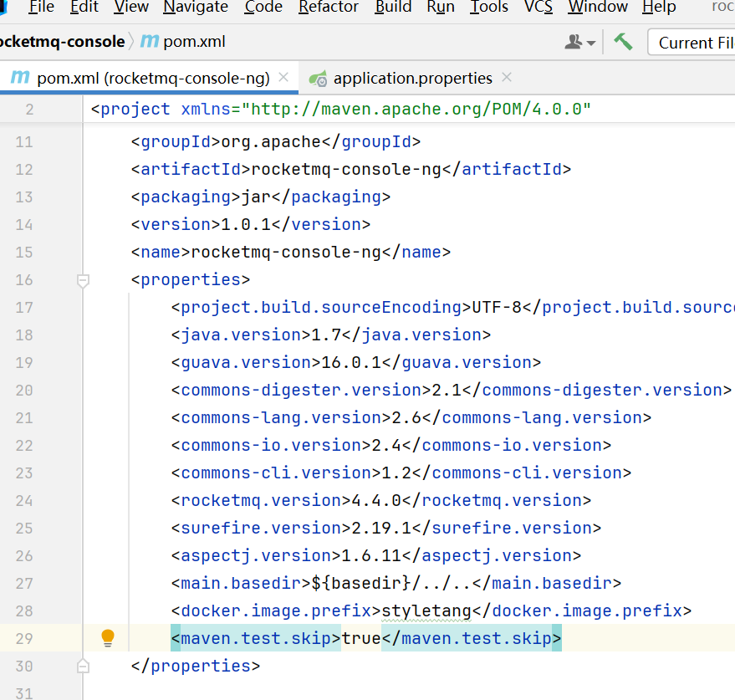Click the java.version value 1.7

(x=326, y=335)
